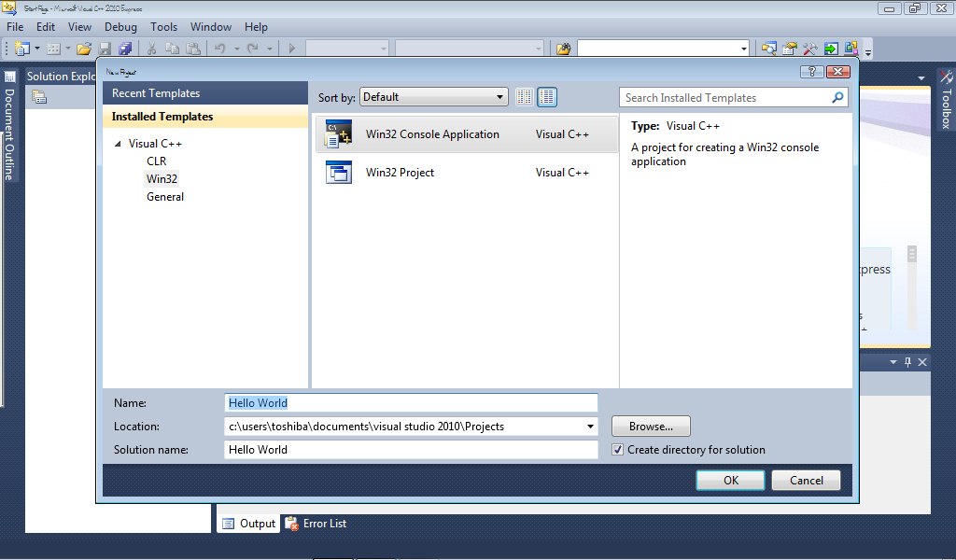
Task: Click the green arrow Start Page icon
Action: pos(830,49)
